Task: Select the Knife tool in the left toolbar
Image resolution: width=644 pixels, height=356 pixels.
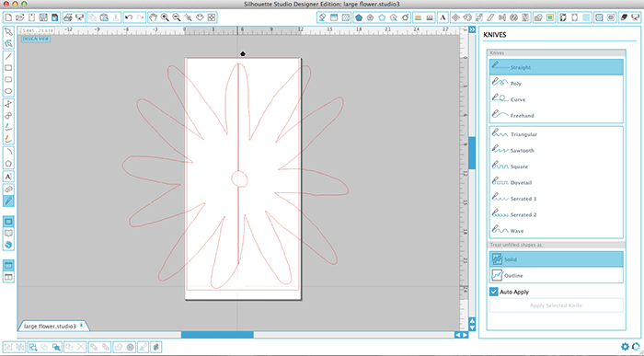Action: 8,201
